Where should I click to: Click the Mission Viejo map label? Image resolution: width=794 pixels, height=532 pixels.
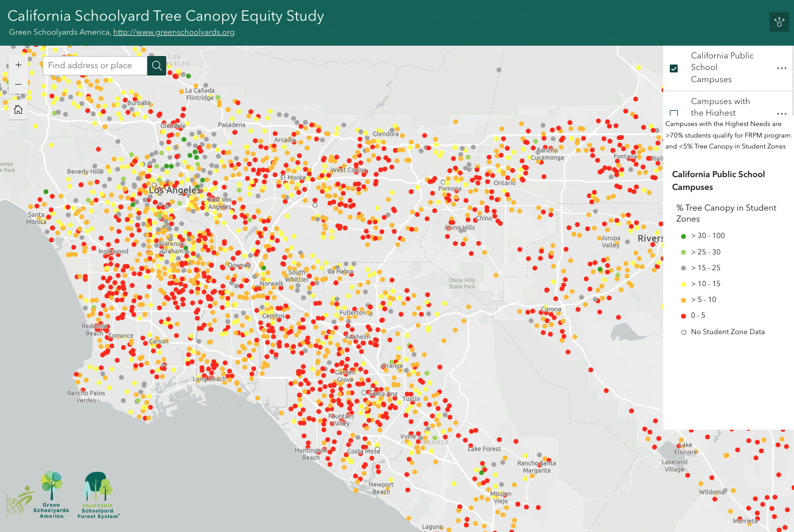tap(501, 497)
